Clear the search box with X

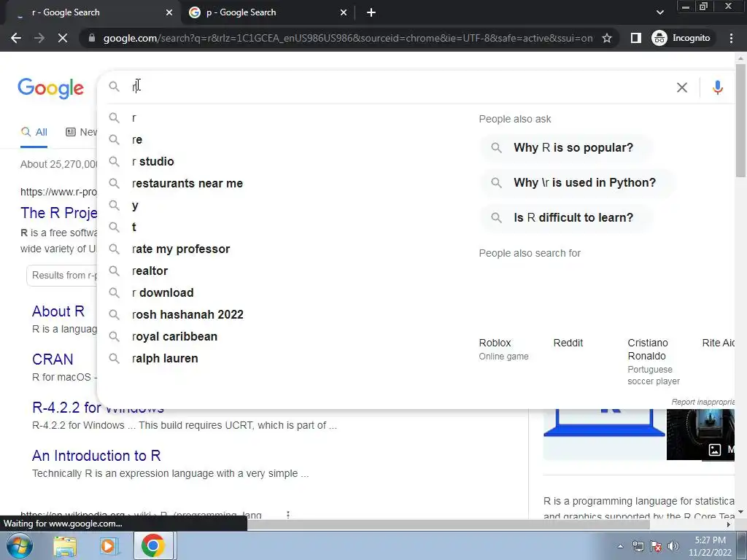[x=682, y=87]
